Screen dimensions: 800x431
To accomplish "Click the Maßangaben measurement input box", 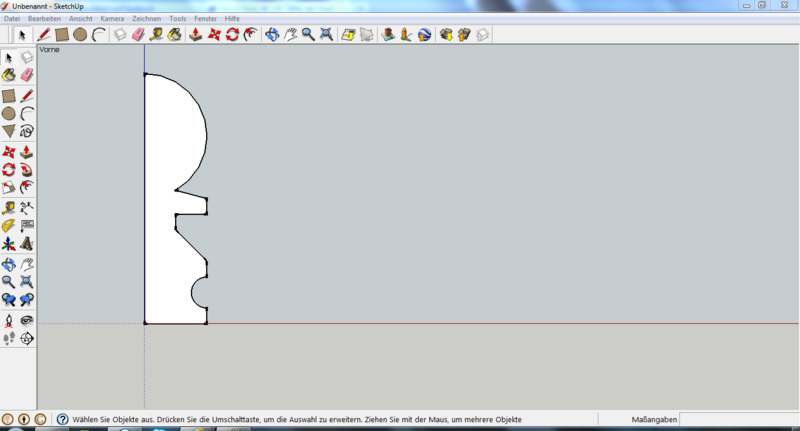I will coord(738,419).
